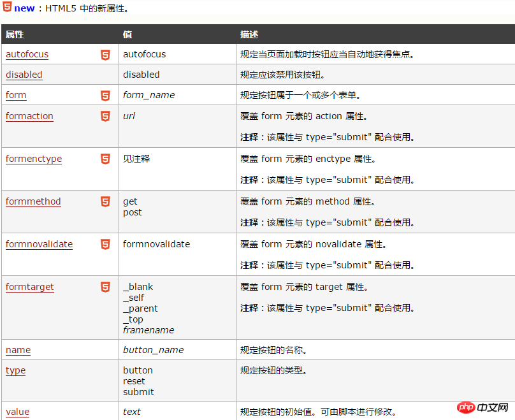515x420 pixels.
Task: Click the HTML5 badge in formnovalidate row
Action: [105, 244]
